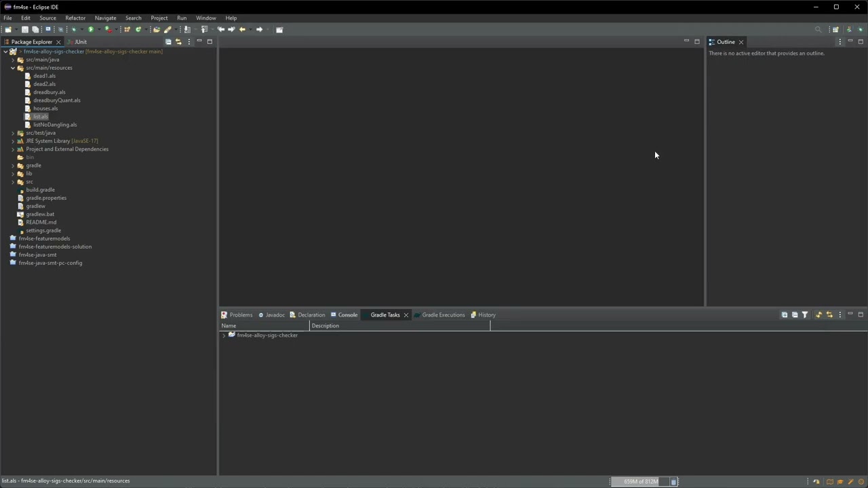Open the Window menu
This screenshot has width=868, height=488.
[206, 18]
